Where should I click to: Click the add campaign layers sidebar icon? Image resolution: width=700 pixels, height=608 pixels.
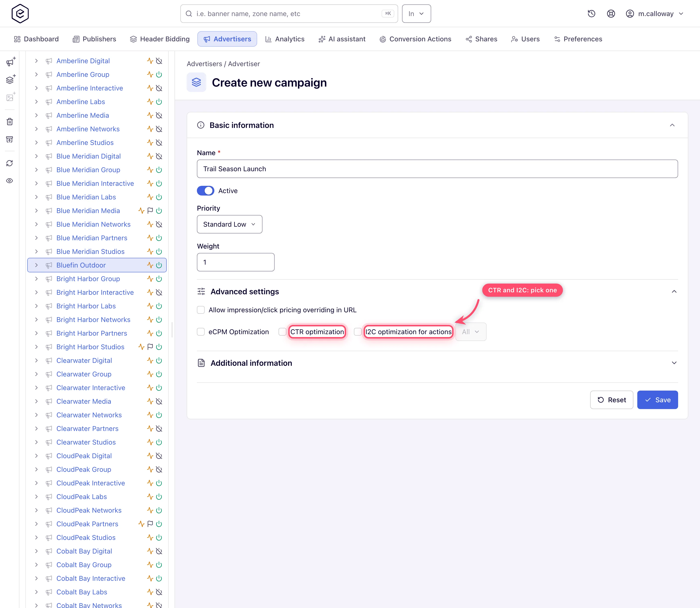[10, 79]
